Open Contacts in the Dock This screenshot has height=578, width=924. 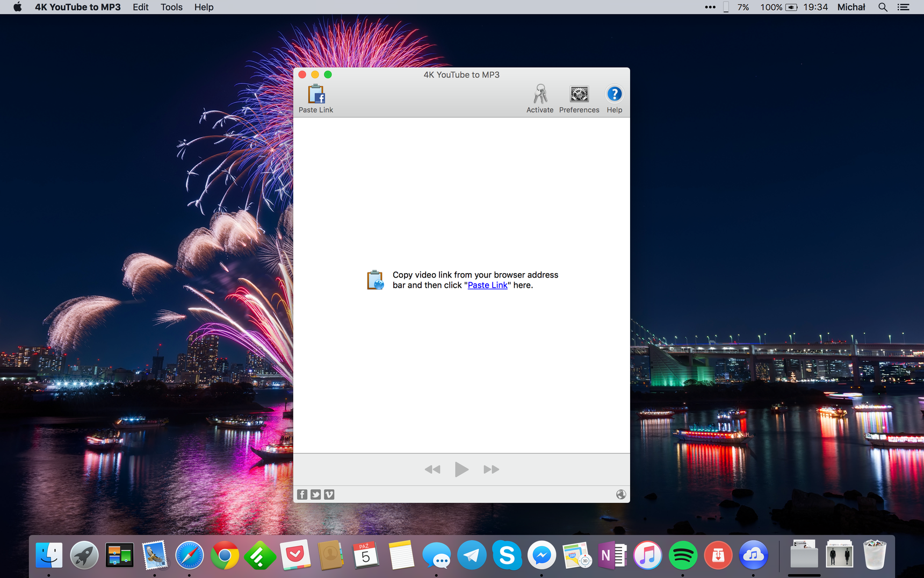click(x=330, y=555)
